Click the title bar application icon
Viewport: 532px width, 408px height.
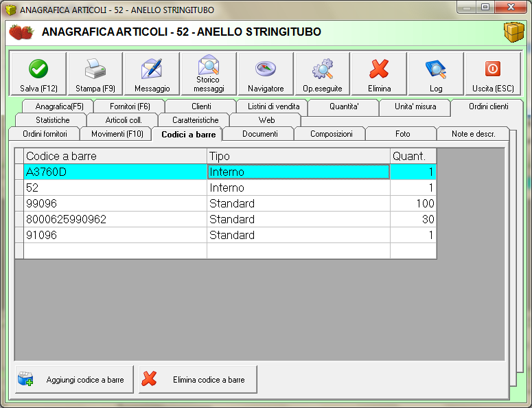click(11, 10)
